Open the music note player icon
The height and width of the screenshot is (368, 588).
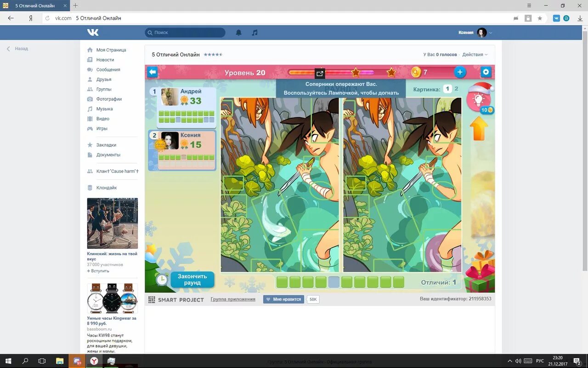(x=254, y=33)
